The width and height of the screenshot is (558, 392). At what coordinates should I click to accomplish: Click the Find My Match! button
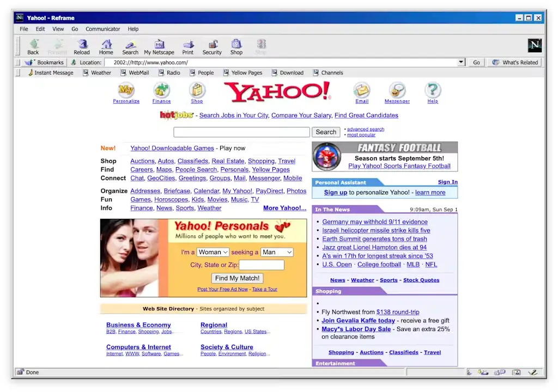[237, 278]
